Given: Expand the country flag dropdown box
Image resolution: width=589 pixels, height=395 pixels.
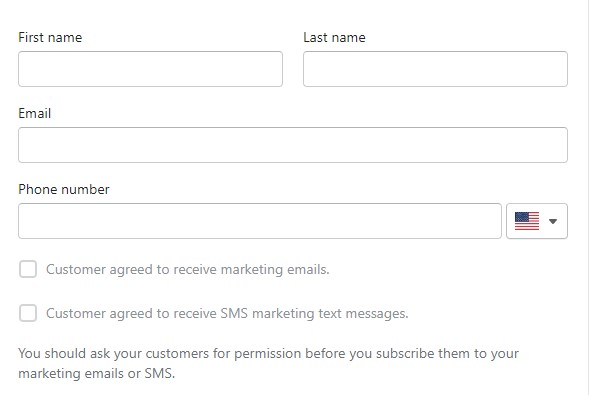Looking at the screenshot, I should tap(537, 221).
